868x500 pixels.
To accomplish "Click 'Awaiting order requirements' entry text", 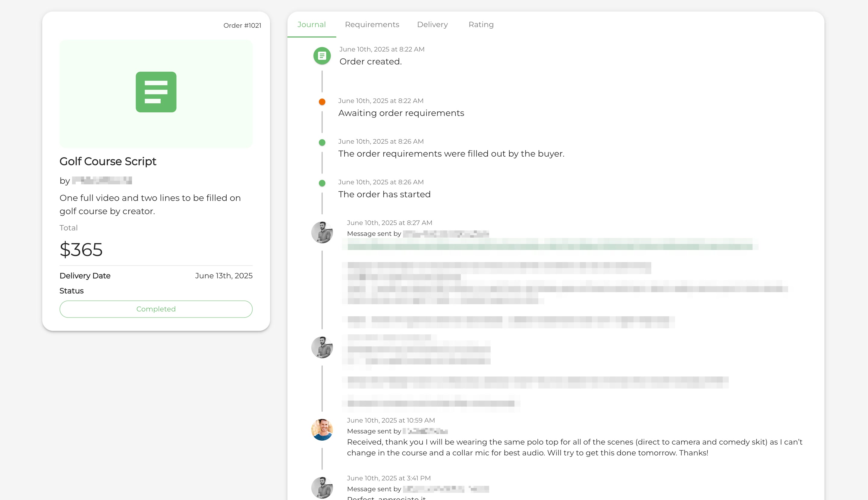I will click(x=401, y=113).
